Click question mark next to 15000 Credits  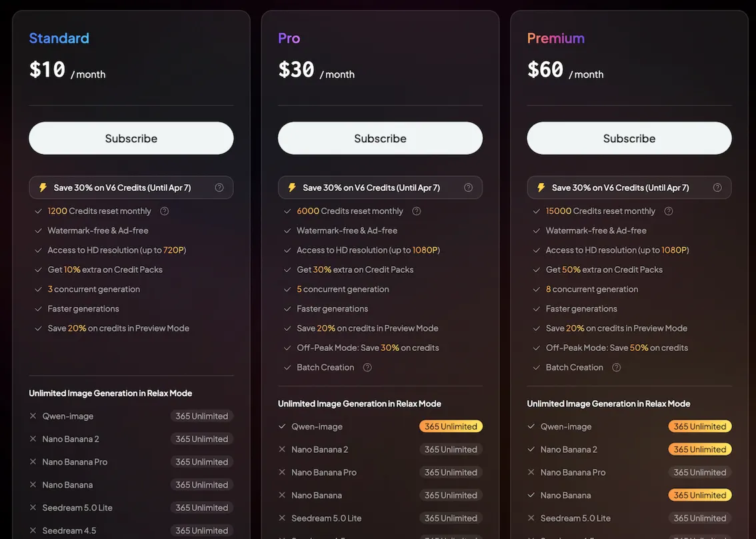coord(669,211)
